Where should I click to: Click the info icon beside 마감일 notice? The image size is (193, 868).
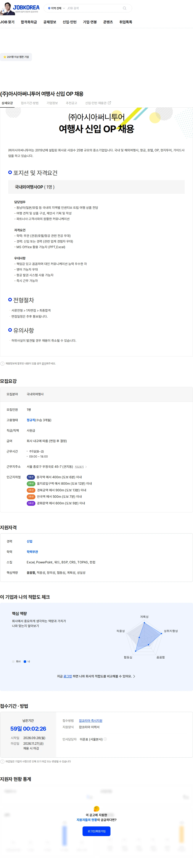click(2, 762)
